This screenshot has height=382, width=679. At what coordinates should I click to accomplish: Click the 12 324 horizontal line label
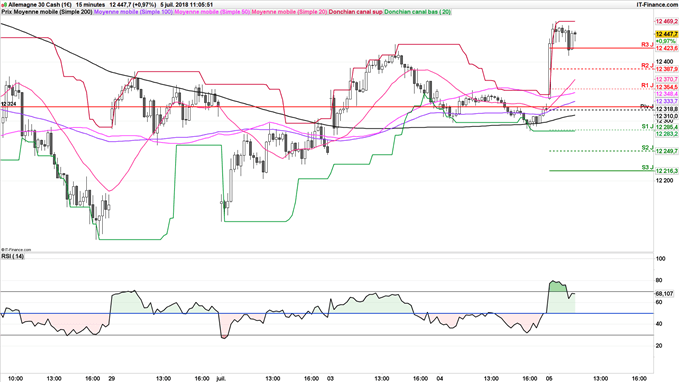click(8, 104)
